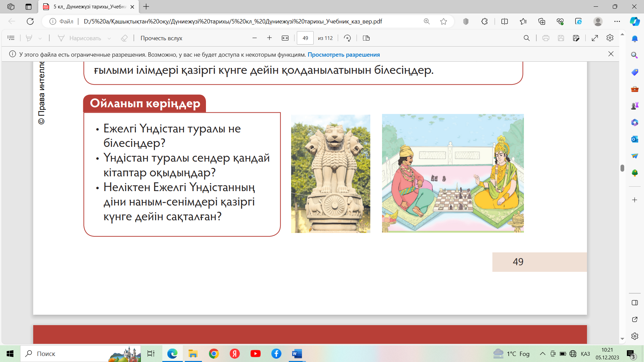Expand Draw tool options dropdown
This screenshot has width=644, height=362.
click(x=109, y=38)
